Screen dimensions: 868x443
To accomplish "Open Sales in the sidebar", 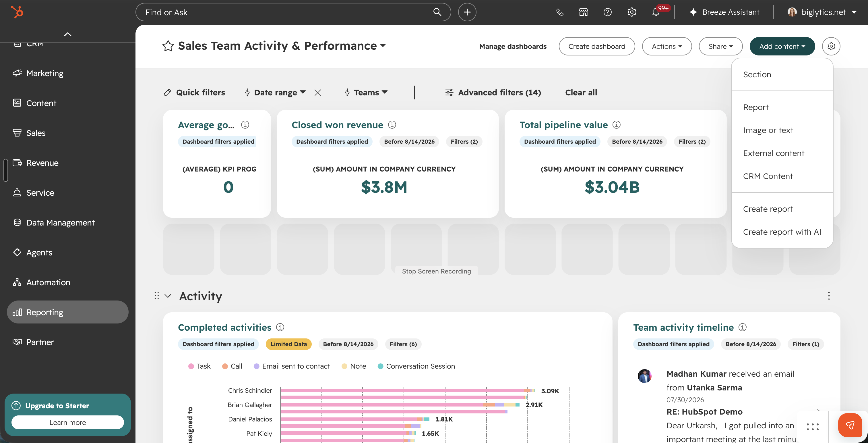I will [67, 133].
